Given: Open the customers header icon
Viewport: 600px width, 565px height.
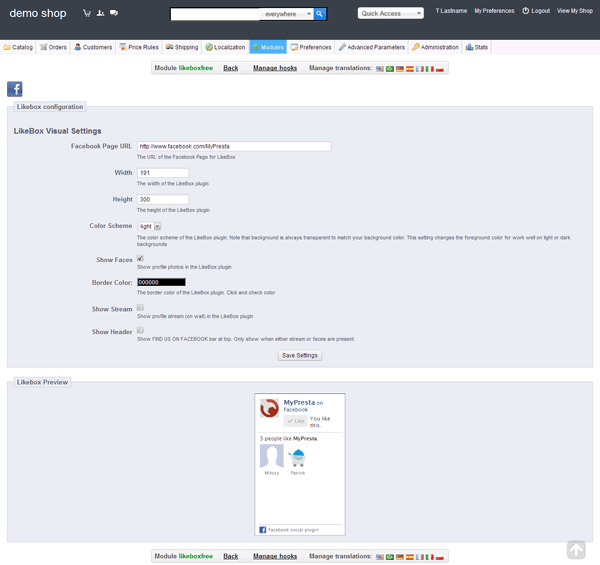Looking at the screenshot, I should [x=100, y=14].
